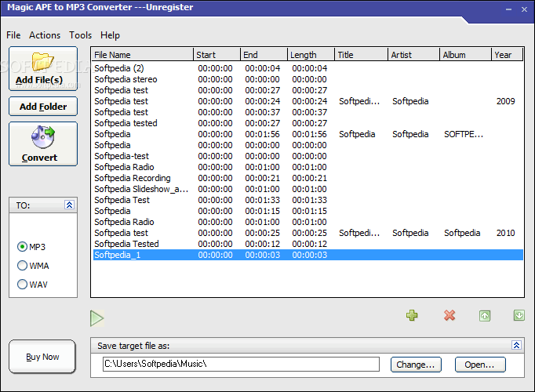The width and height of the screenshot is (535, 392).
Task: Click the Convert disc icon button
Action: [x=43, y=143]
